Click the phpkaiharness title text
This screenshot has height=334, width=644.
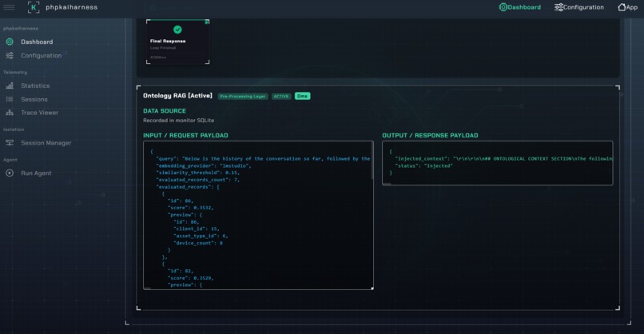pos(71,7)
